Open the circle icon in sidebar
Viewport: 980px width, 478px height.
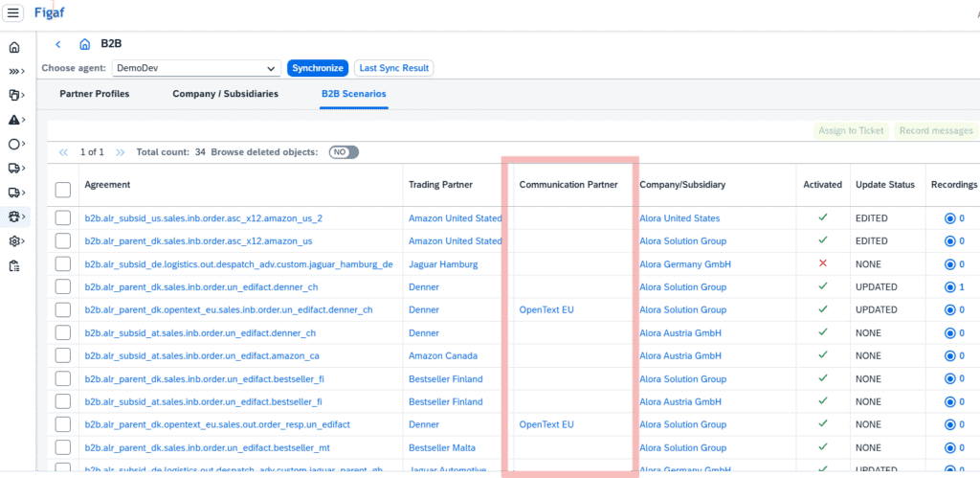16,144
